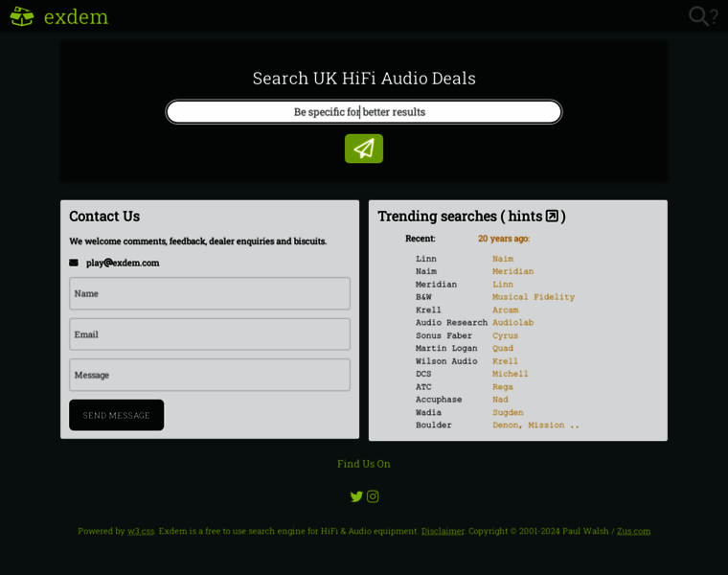
Task: Click the envelope icon beside play@exdem.com
Action: click(74, 263)
